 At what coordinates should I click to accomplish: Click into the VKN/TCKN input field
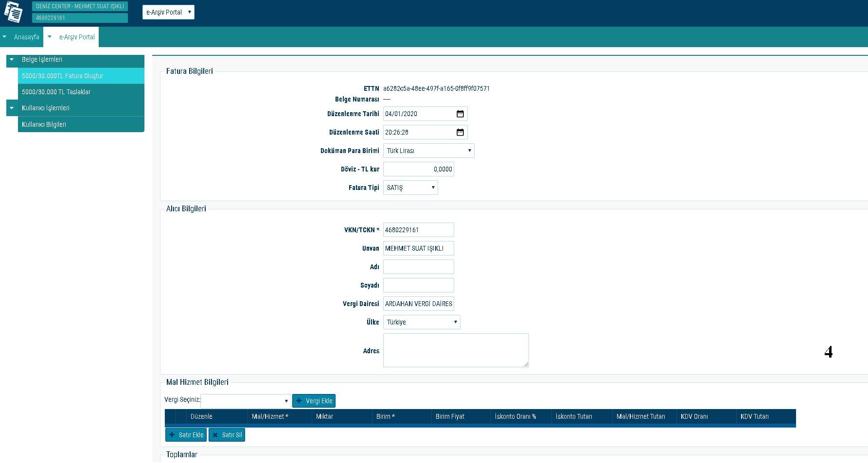click(x=418, y=230)
